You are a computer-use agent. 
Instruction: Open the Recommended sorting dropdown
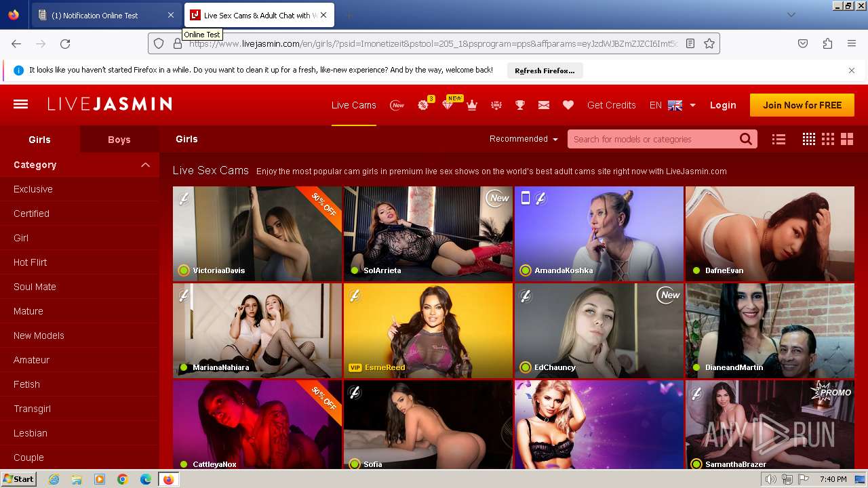tap(524, 139)
